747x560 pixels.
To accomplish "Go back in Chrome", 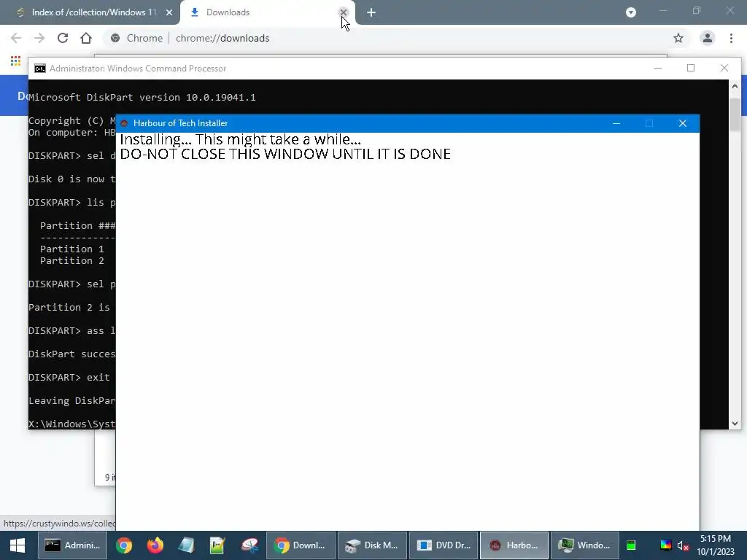I will (16, 38).
